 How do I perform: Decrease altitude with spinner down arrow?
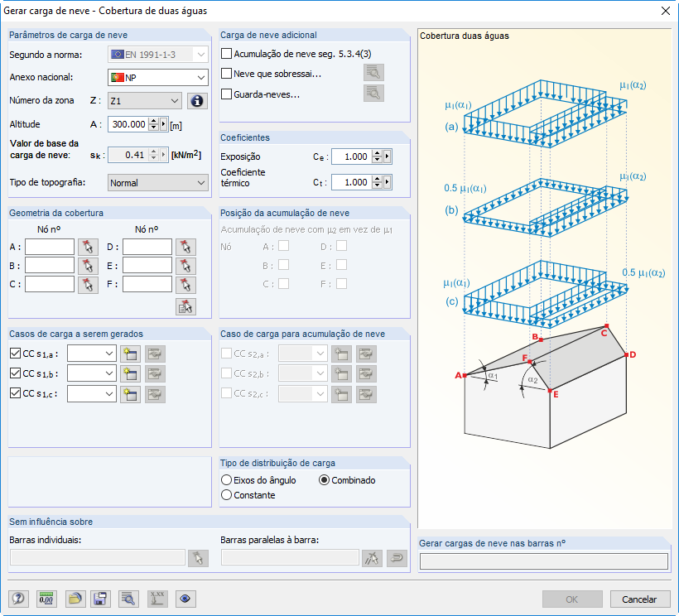click(x=154, y=128)
